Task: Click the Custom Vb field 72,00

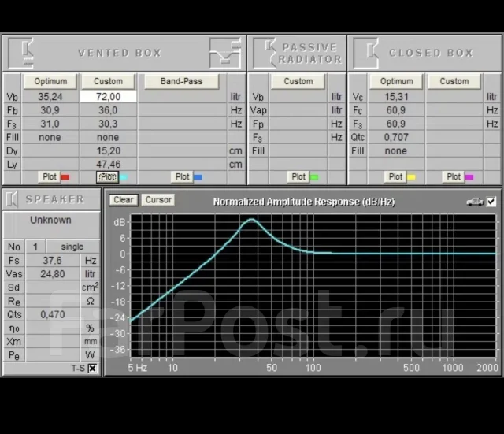Action: [x=109, y=97]
